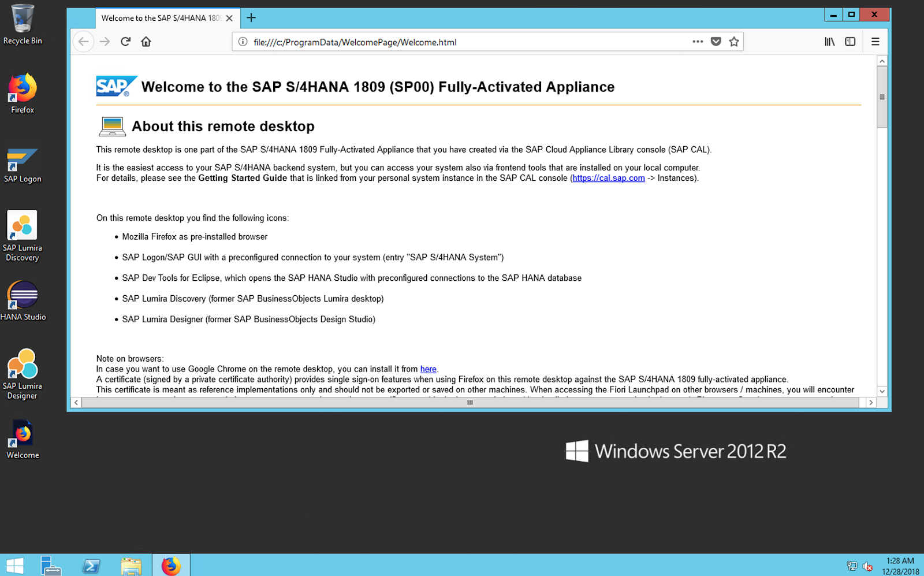This screenshot has width=924, height=576.
Task: Close the Welcome to SAP S/4HANA tab
Action: click(x=229, y=18)
